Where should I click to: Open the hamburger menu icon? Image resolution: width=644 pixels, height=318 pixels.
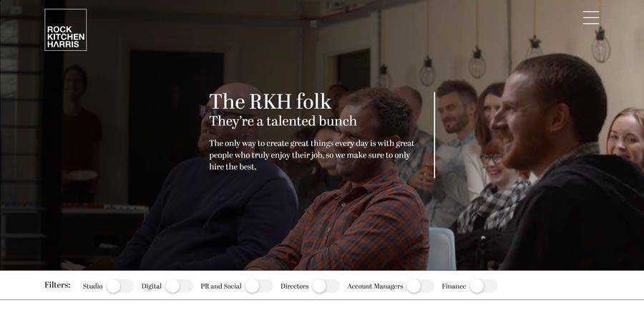[590, 18]
